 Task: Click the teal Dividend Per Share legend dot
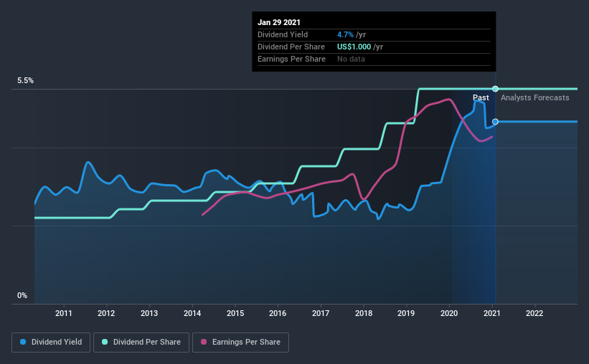[x=105, y=342]
